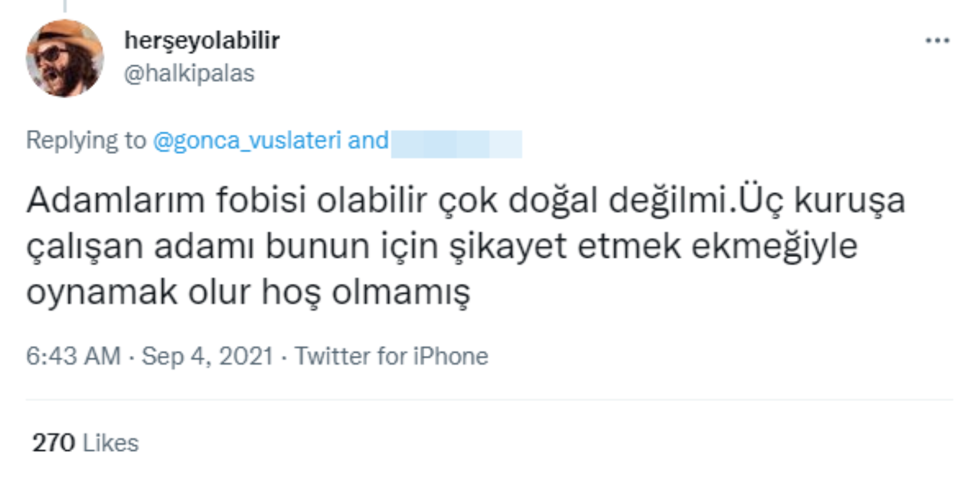Open the Twitter for iPhone source link

click(391, 356)
